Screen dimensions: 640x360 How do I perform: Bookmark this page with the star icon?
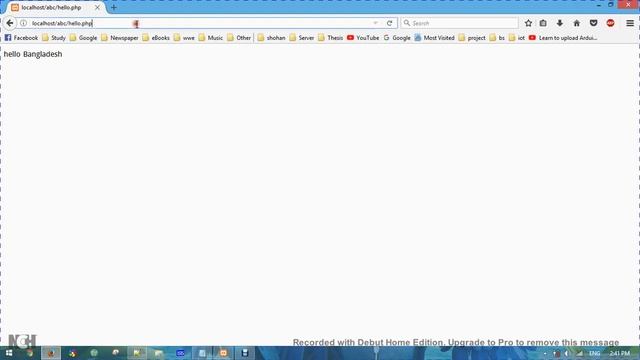click(528, 23)
